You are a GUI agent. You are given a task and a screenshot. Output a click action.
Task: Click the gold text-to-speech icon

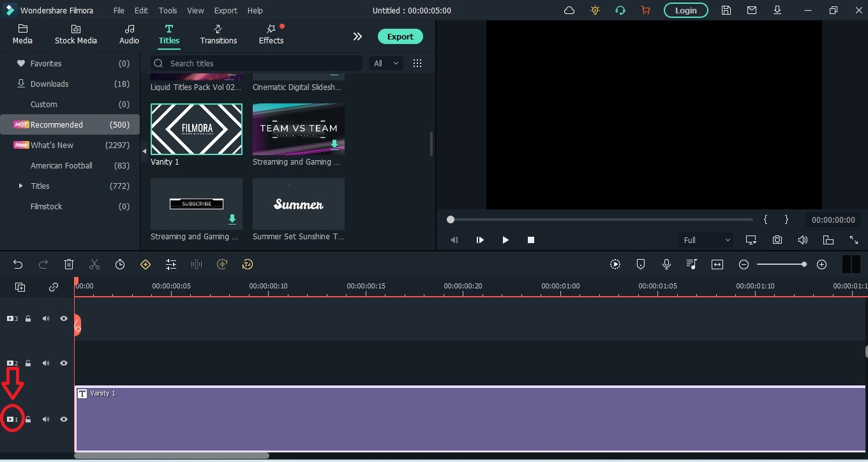pos(248,264)
